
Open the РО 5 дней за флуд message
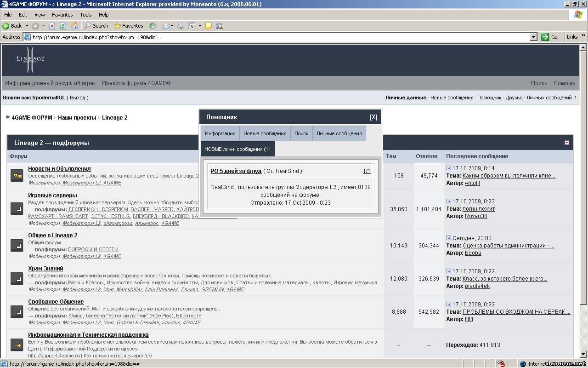tap(236, 171)
